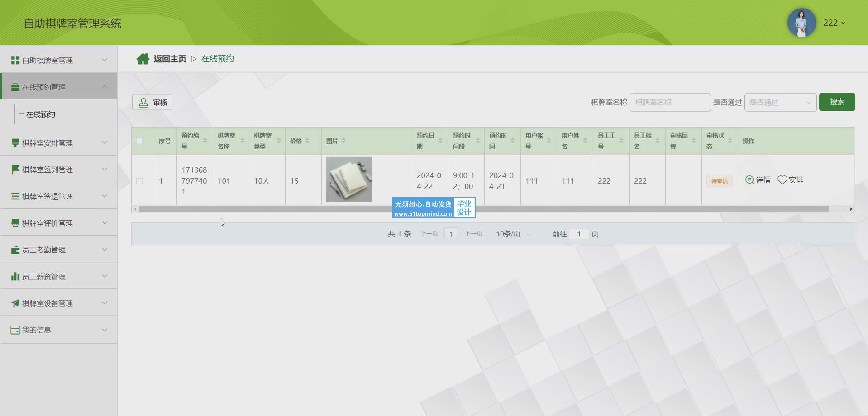Click the bar chart icon for 员工薪资管理
Viewport: 868px width, 416px height.
tap(15, 276)
